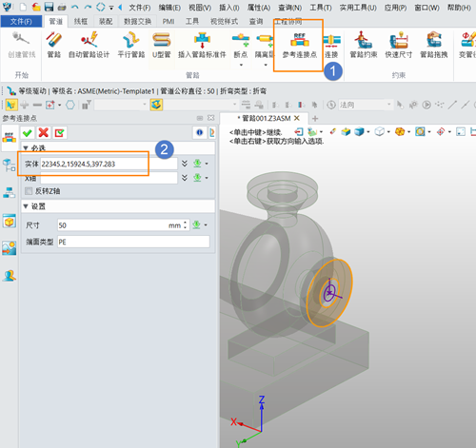Open the dropdown arrow under 断点
The width and height of the screenshot is (476, 448).
(x=241, y=65)
